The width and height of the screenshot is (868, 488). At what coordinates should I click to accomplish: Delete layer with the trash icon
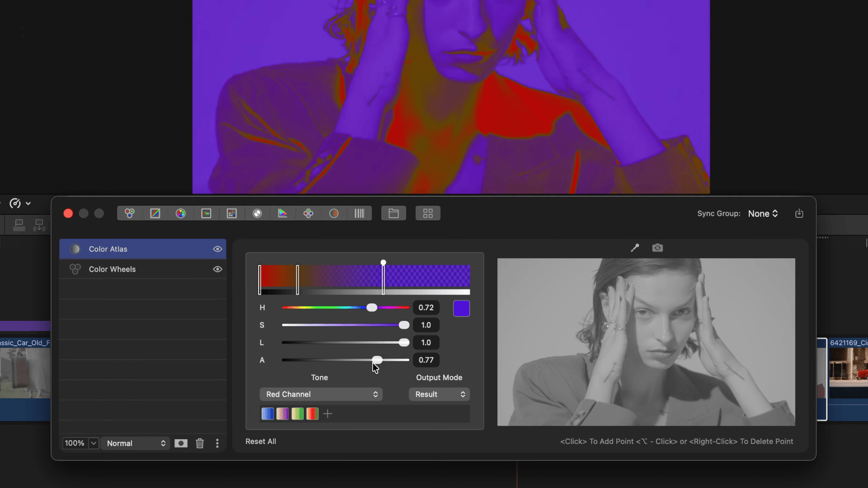point(200,443)
